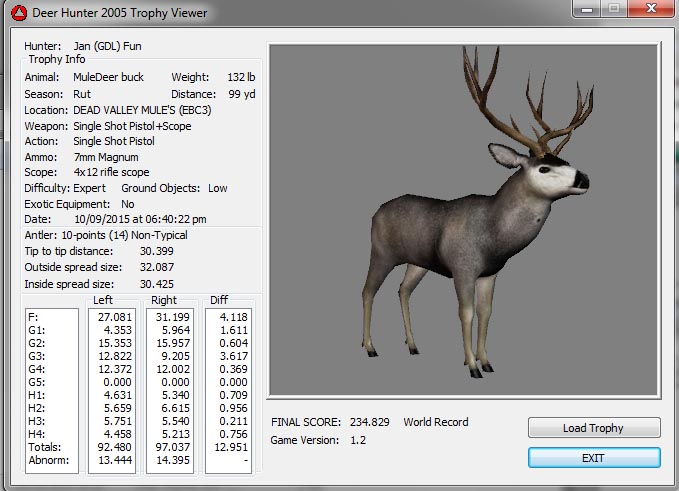
Task: Click the Left column measurements box
Action: coord(110,390)
